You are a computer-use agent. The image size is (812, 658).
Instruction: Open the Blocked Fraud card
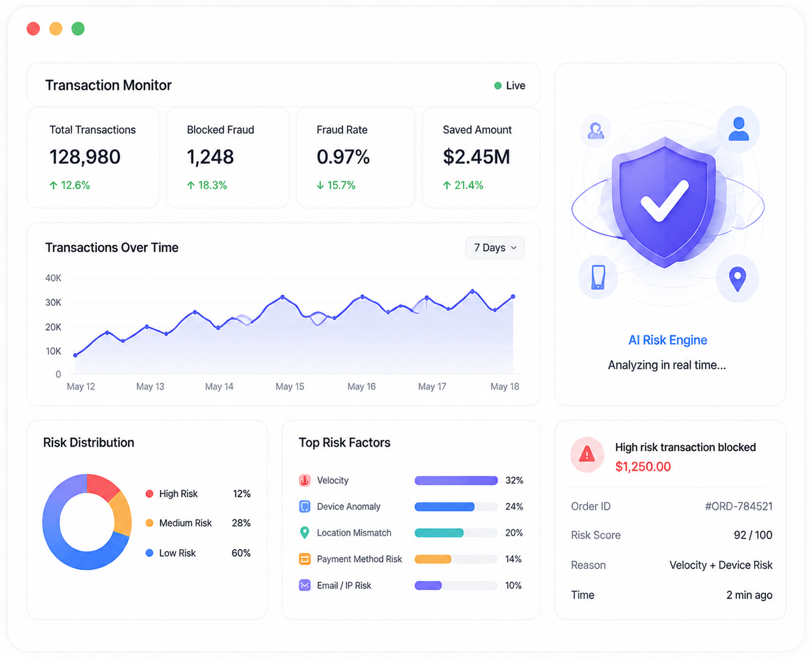228,157
